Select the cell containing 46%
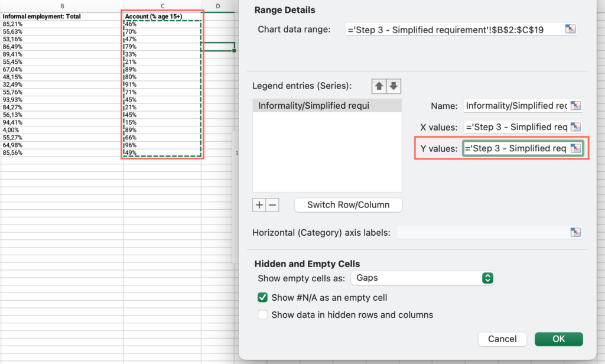The height and width of the screenshot is (364, 605). pyautogui.click(x=162, y=24)
